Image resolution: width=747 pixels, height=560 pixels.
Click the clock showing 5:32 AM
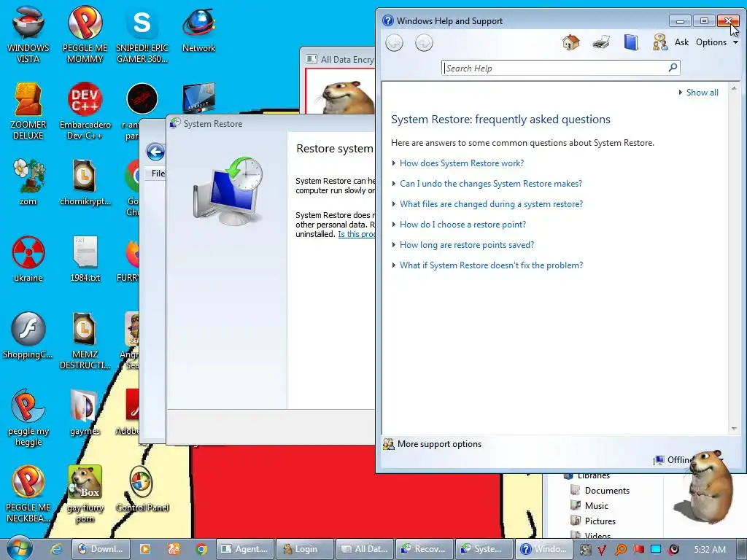click(x=710, y=550)
